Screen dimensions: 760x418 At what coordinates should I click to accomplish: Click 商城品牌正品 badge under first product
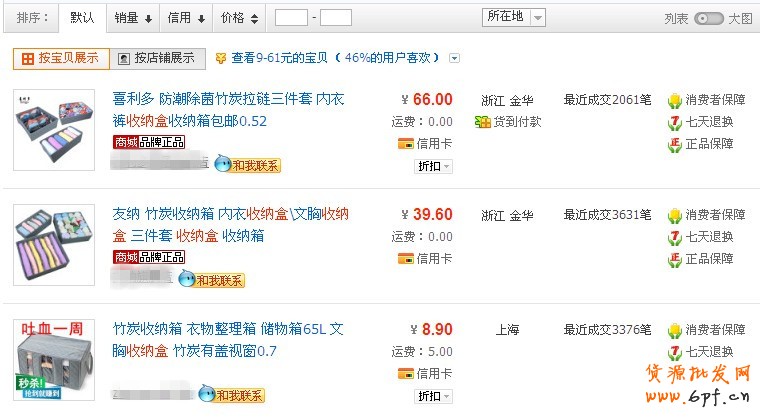coord(149,143)
